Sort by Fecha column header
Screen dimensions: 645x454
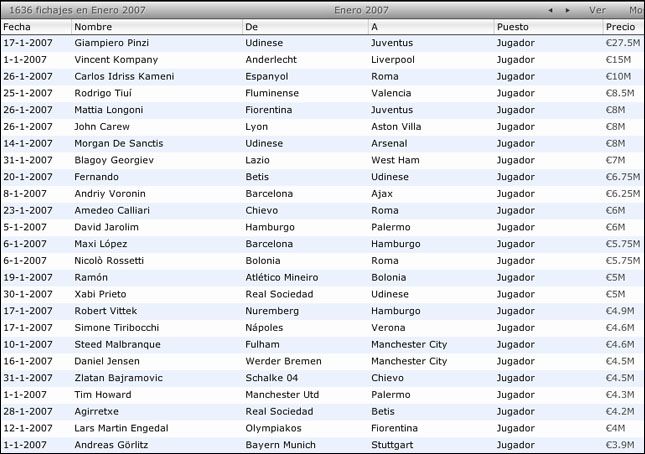click(17, 26)
